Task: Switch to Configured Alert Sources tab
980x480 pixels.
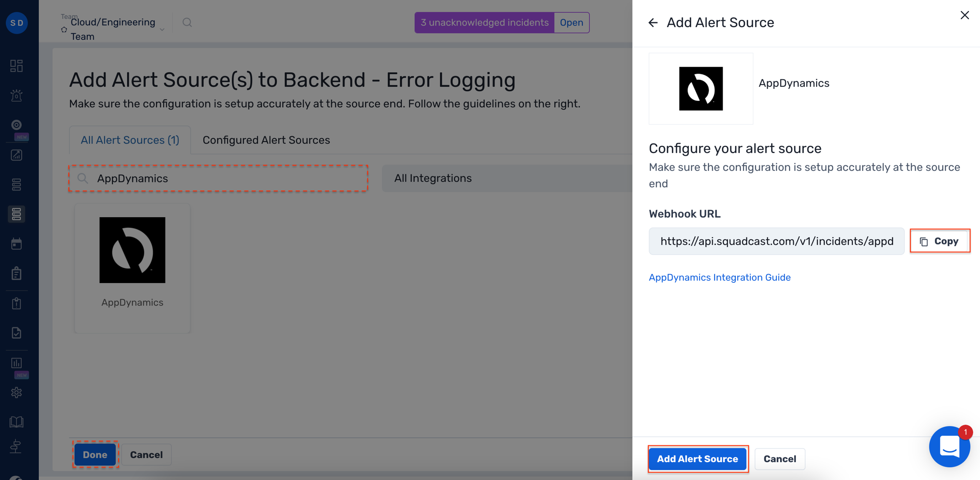Action: (x=266, y=140)
